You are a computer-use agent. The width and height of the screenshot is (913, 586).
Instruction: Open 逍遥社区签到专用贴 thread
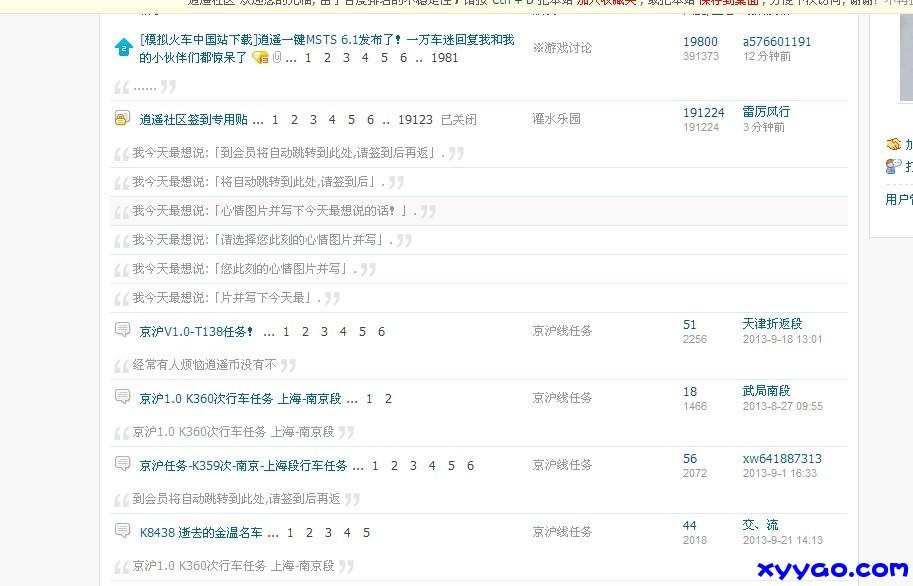194,120
